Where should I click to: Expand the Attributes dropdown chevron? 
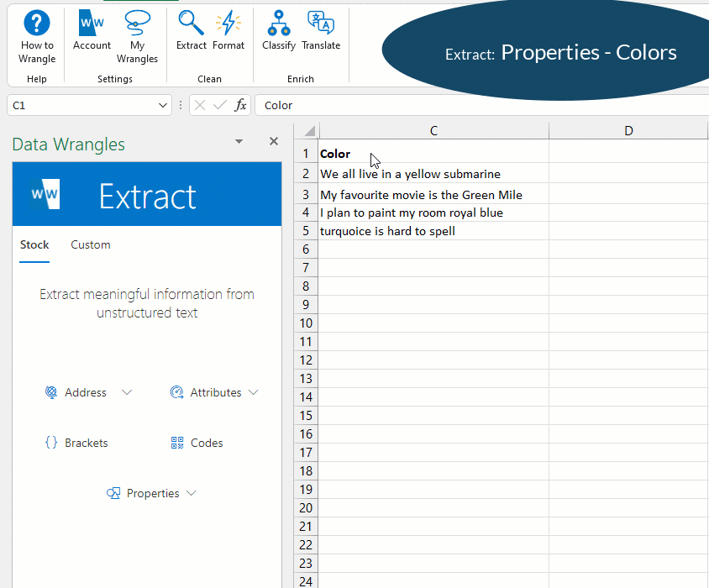tap(253, 392)
